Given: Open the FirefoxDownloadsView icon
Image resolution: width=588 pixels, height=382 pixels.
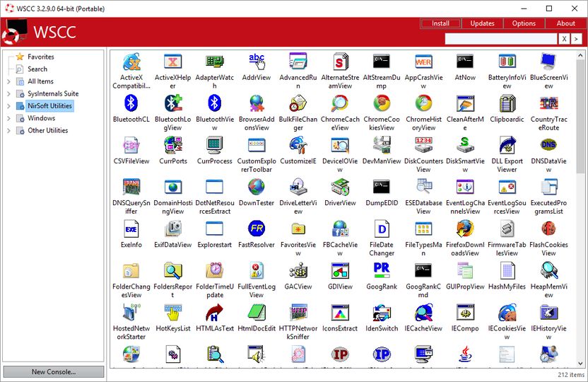Looking at the screenshot, I should 465,228.
